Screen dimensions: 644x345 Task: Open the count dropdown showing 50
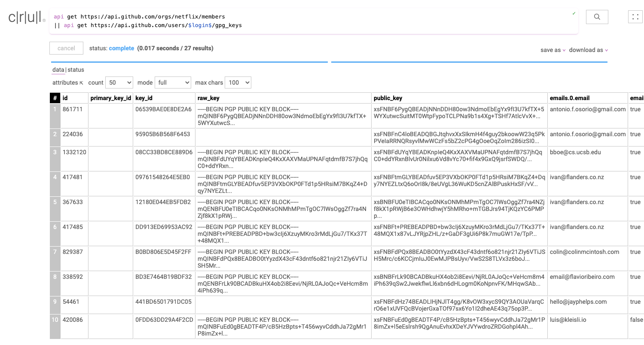[119, 82]
